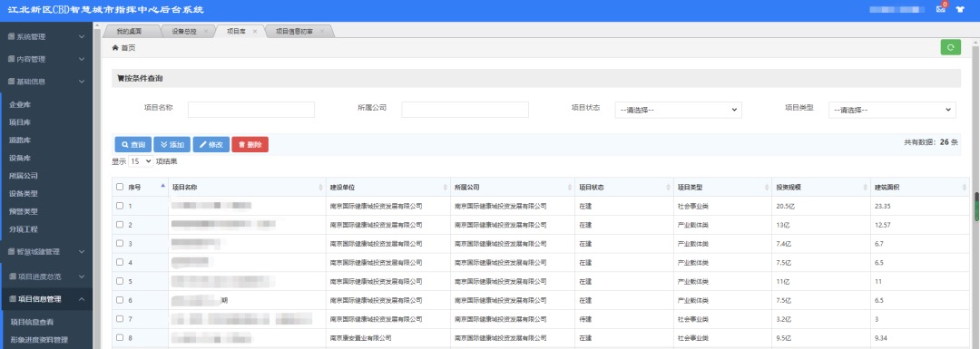
Task: Sort by 序号 column arrow
Action: [x=163, y=187]
